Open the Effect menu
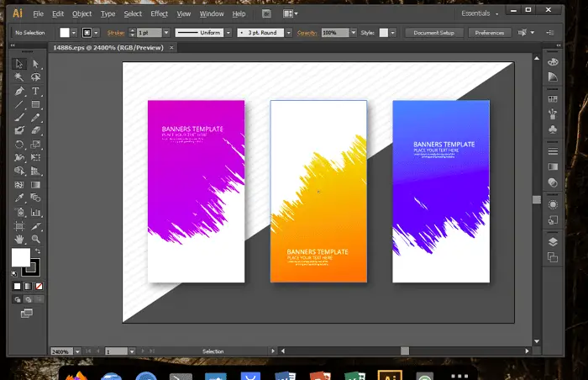The height and width of the screenshot is (380, 588). [159, 14]
